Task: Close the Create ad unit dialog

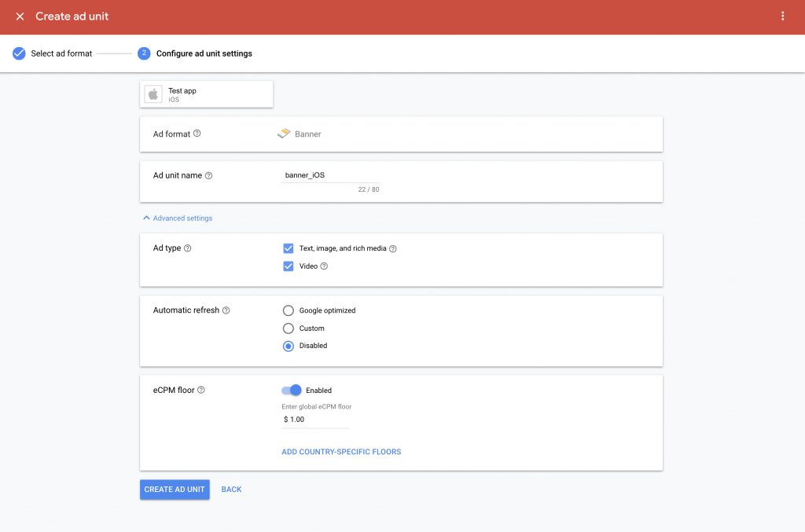Action: (19, 16)
